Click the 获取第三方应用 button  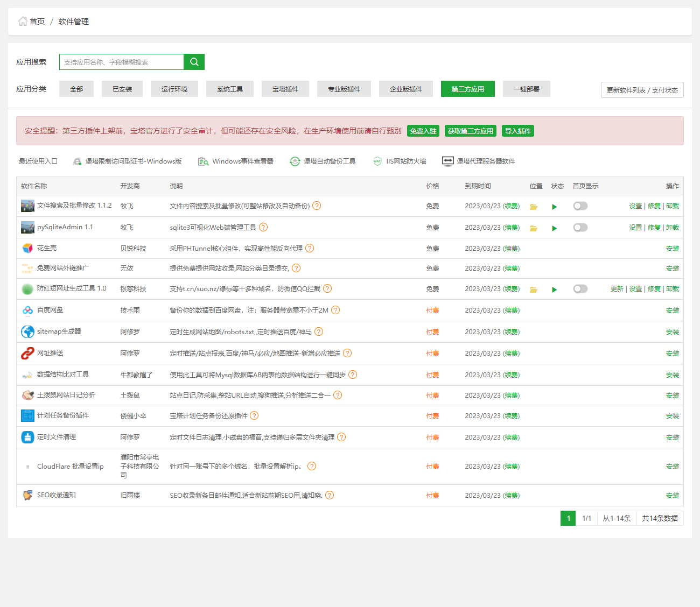[471, 131]
